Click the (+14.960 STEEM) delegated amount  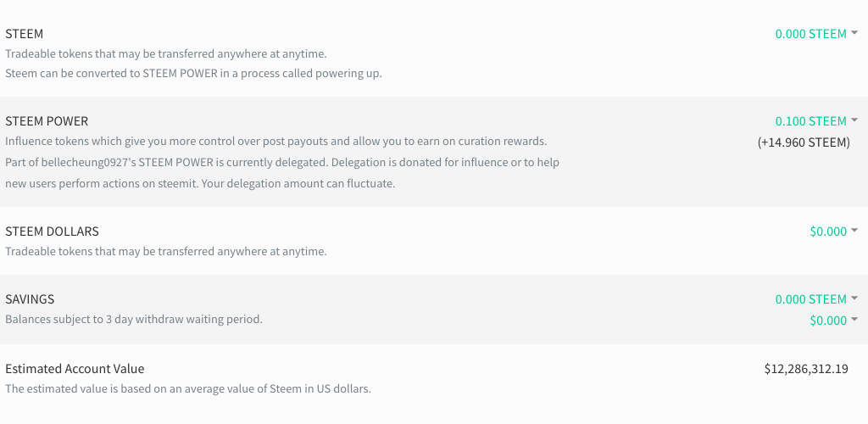point(804,142)
